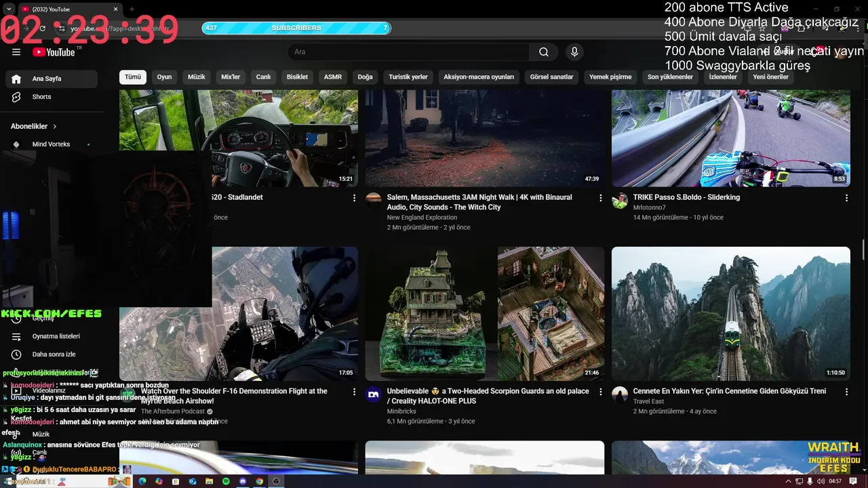
Task: Click New England Exploration channel avatar
Action: click(x=374, y=201)
